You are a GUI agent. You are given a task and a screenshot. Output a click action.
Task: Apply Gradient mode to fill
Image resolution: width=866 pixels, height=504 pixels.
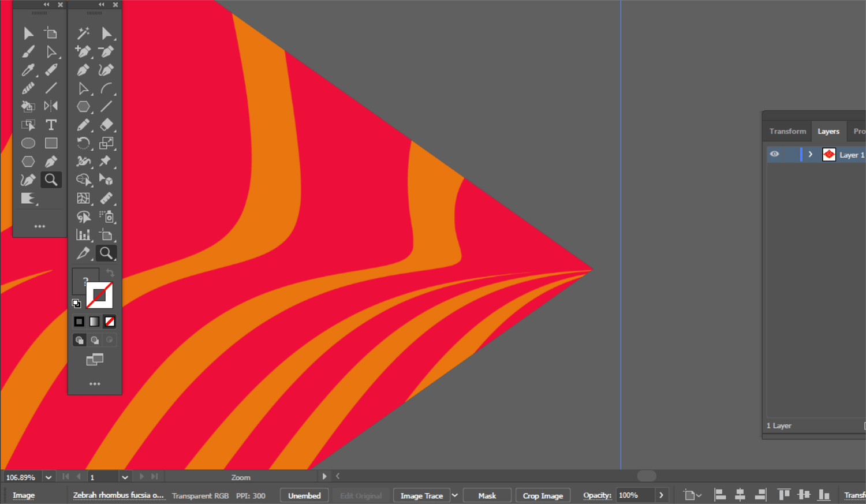tap(94, 322)
